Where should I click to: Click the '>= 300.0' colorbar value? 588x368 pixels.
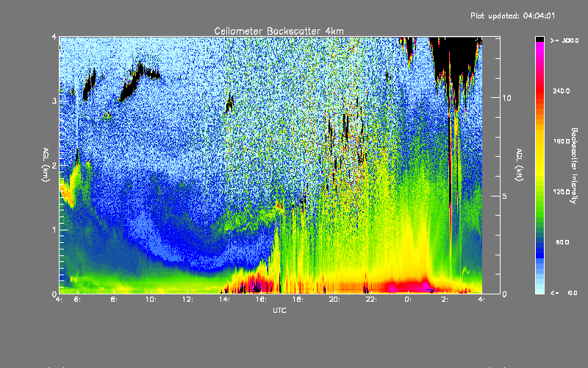coord(564,40)
